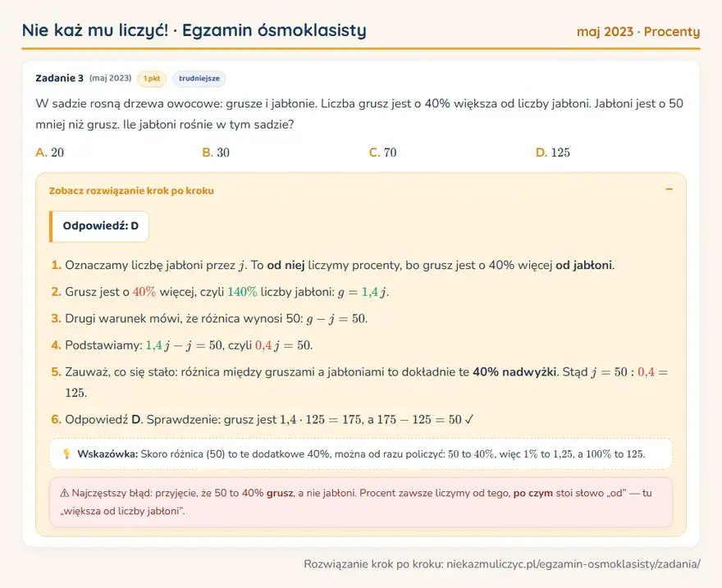Click the 'Zadanie 3' heading
722x588 pixels.
click(x=59, y=78)
